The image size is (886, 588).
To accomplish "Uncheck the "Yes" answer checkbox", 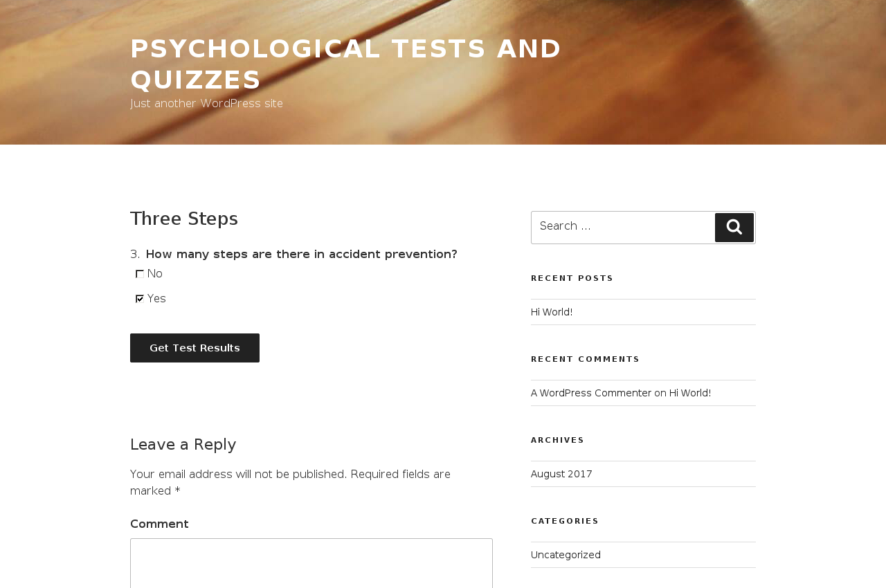I will [x=140, y=299].
